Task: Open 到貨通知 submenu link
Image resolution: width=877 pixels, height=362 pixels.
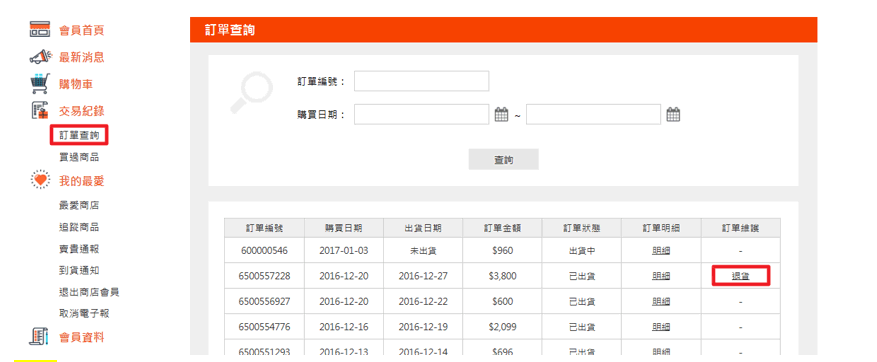Action: click(79, 270)
